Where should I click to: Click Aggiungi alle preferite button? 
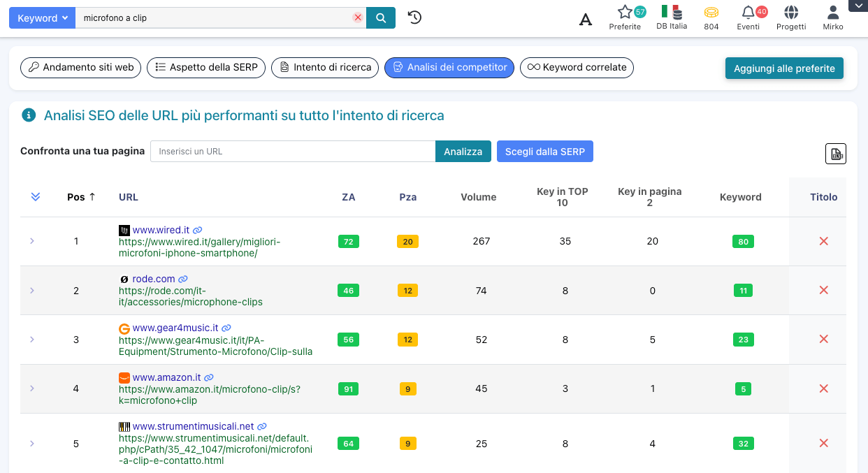click(784, 68)
